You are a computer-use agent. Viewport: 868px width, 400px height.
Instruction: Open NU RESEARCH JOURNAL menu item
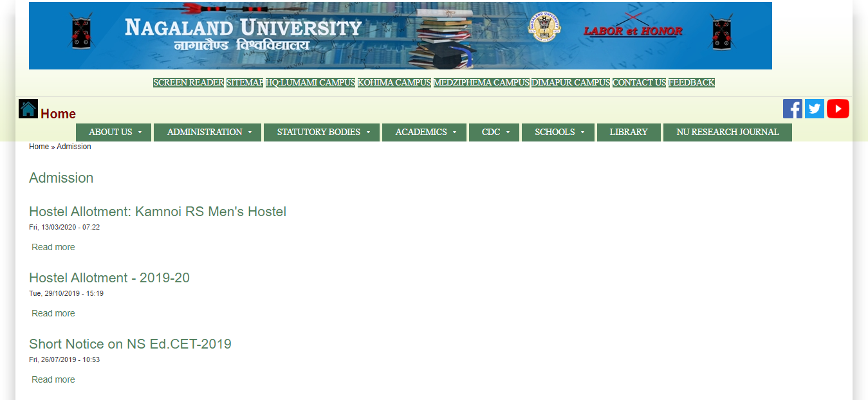point(727,132)
